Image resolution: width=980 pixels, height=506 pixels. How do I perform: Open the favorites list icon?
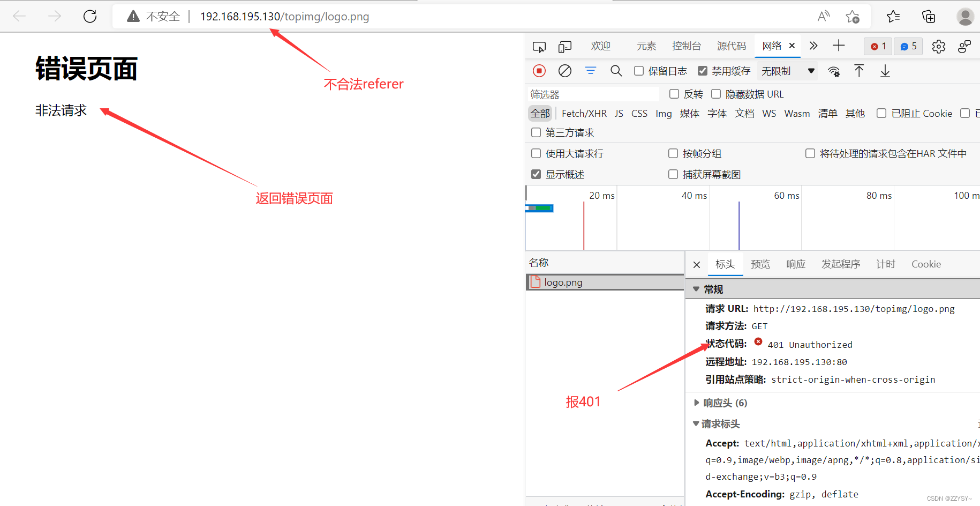(893, 17)
